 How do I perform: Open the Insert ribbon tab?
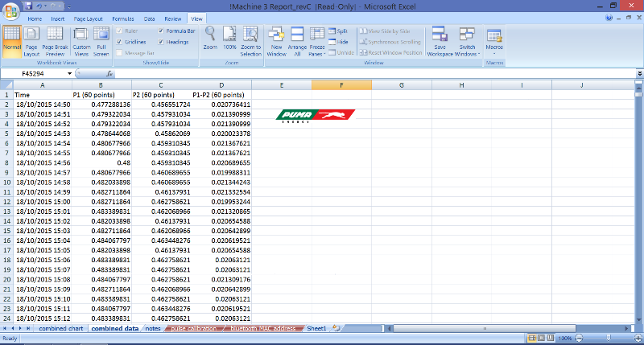tap(57, 18)
